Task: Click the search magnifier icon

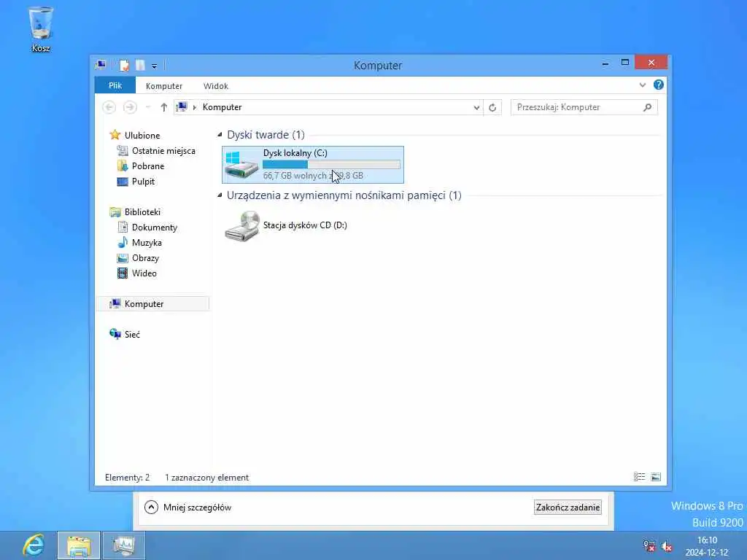Action: click(x=647, y=107)
